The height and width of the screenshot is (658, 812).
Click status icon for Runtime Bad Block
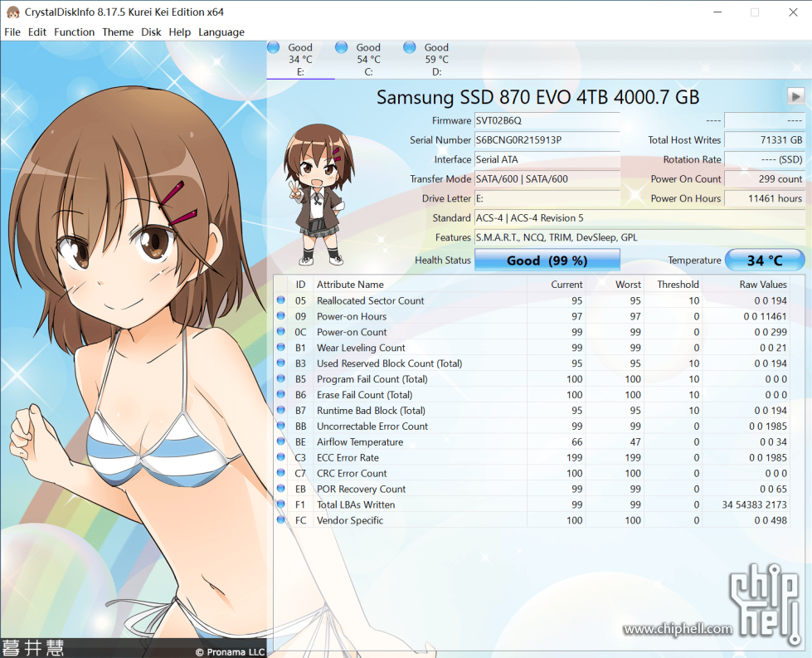pos(280,410)
